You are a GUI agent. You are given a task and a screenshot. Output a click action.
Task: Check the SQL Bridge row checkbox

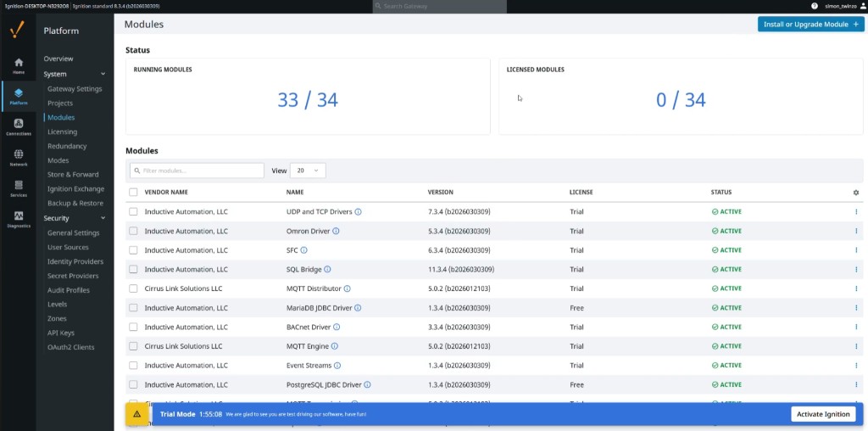tap(133, 269)
